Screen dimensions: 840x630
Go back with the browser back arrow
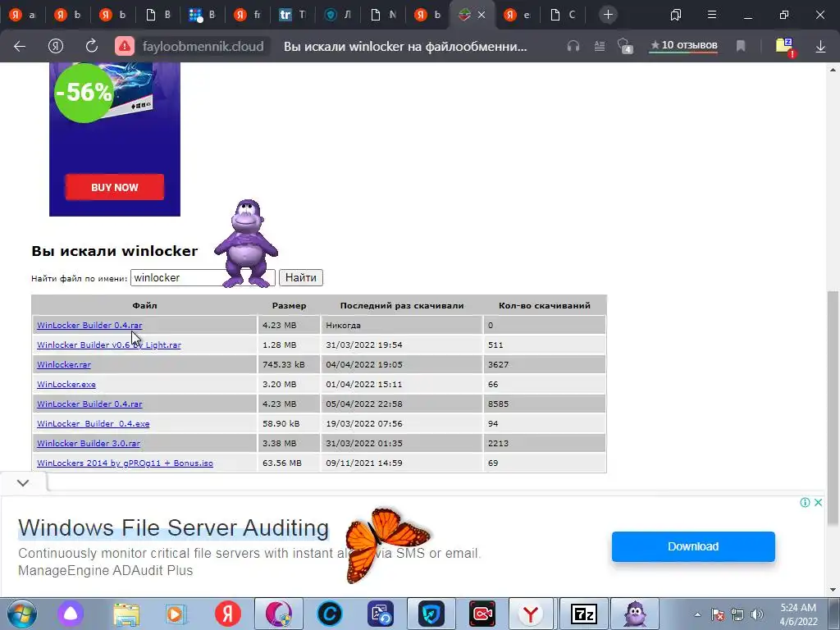(x=20, y=47)
